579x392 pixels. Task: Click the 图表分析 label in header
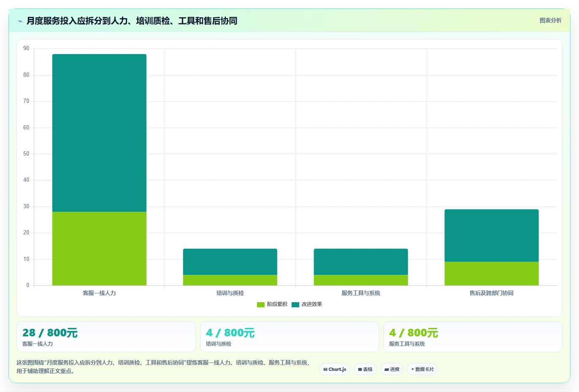pos(550,20)
